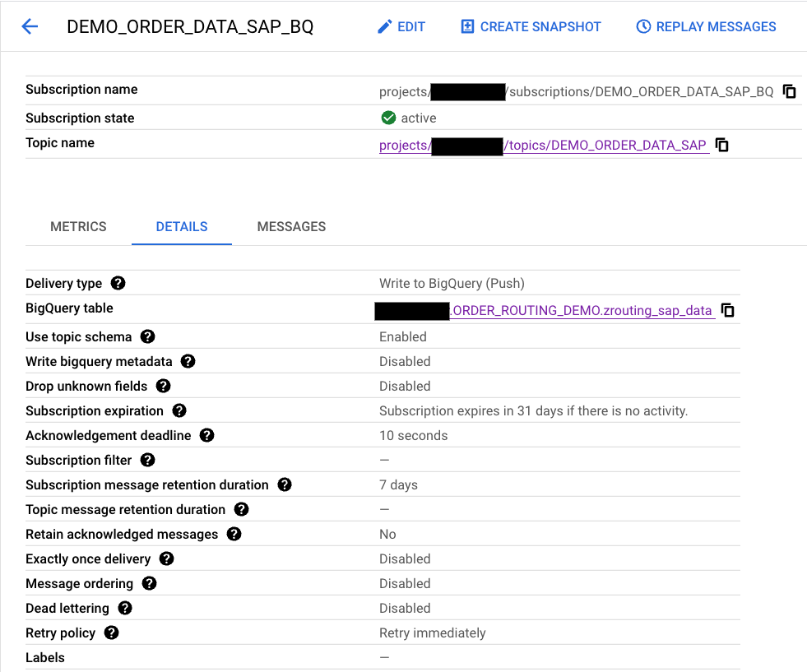Click the 'No' retain acknowledged messages value
The width and height of the screenshot is (807, 672).
point(387,535)
